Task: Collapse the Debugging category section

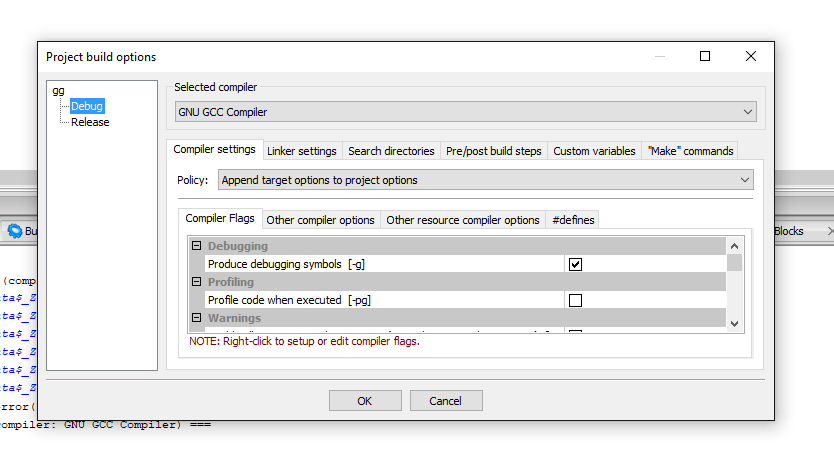Action: pyautogui.click(x=197, y=246)
